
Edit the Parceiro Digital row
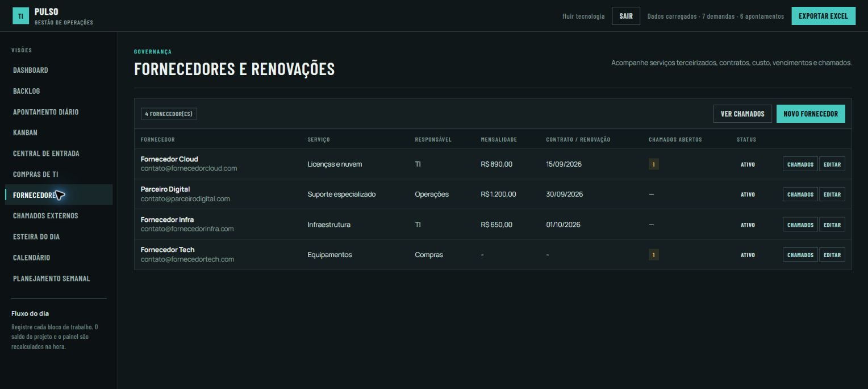(x=832, y=194)
